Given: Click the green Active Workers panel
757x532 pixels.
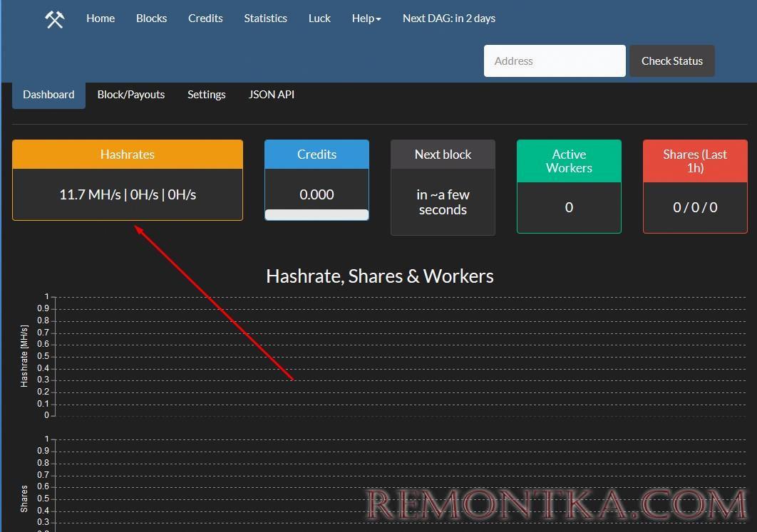Looking at the screenshot, I should 569,187.
